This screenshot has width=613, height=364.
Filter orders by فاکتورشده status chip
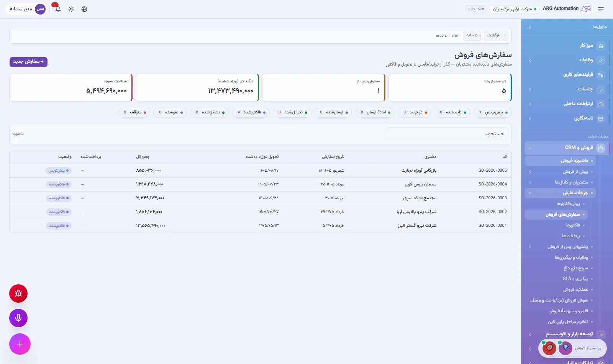click(x=251, y=112)
